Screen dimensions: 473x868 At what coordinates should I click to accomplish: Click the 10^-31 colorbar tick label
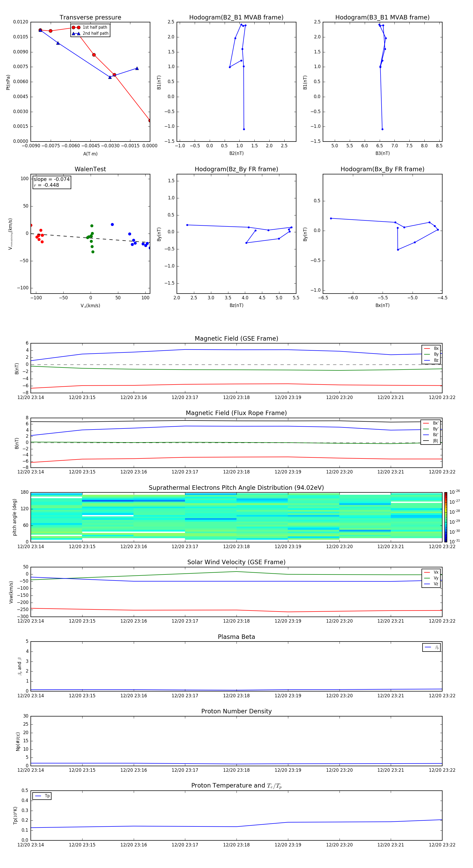click(x=455, y=542)
